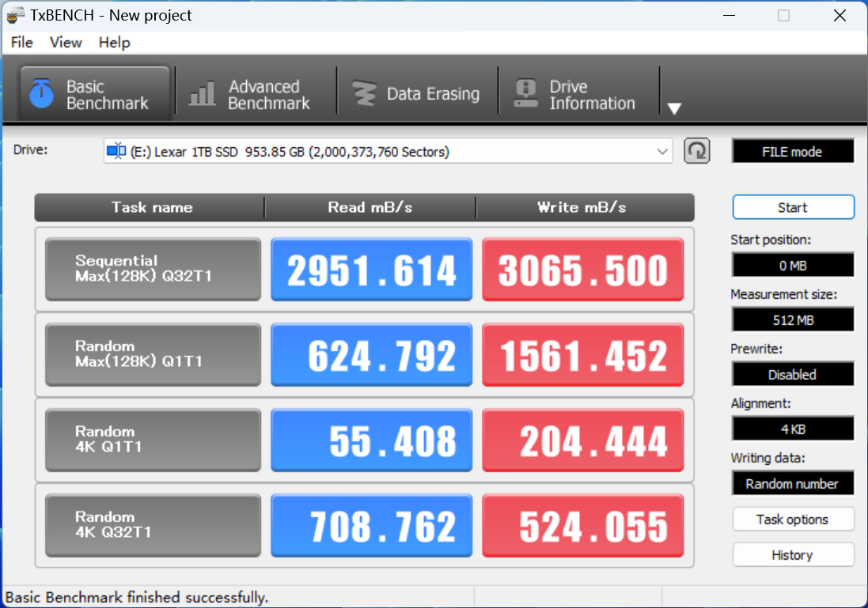
Task: Click the Drive Information icon
Action: [526, 93]
